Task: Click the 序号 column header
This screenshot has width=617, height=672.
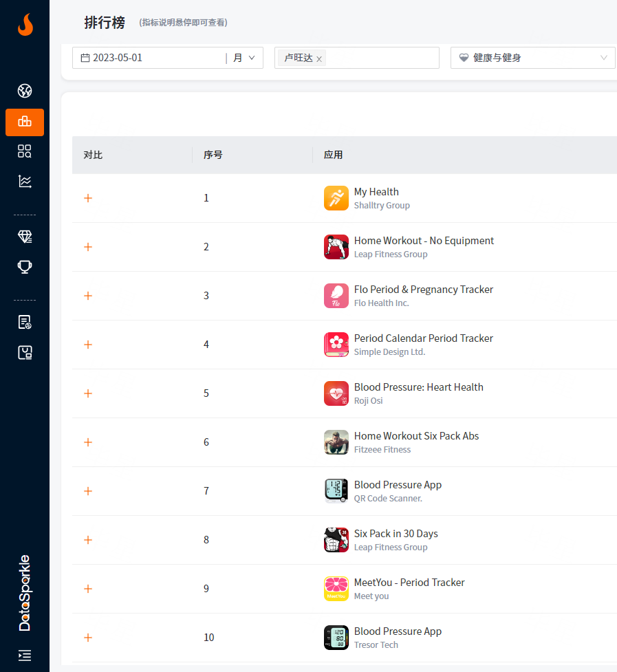Action: point(213,155)
